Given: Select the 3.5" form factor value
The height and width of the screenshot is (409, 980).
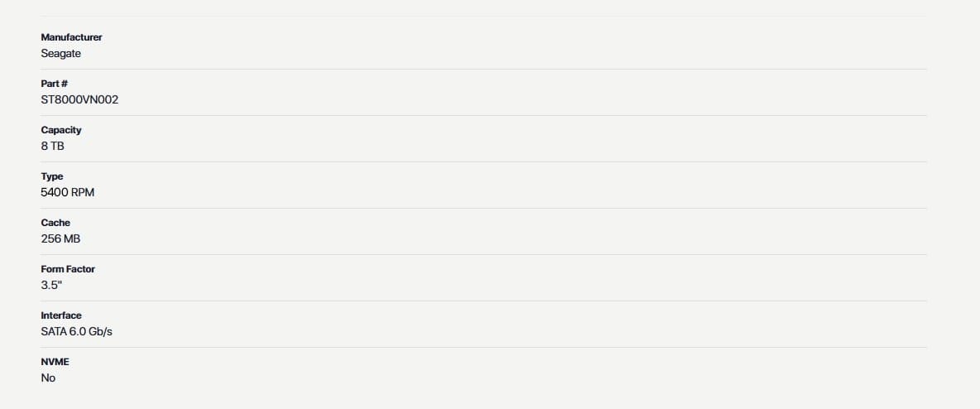Looking at the screenshot, I should point(52,285).
